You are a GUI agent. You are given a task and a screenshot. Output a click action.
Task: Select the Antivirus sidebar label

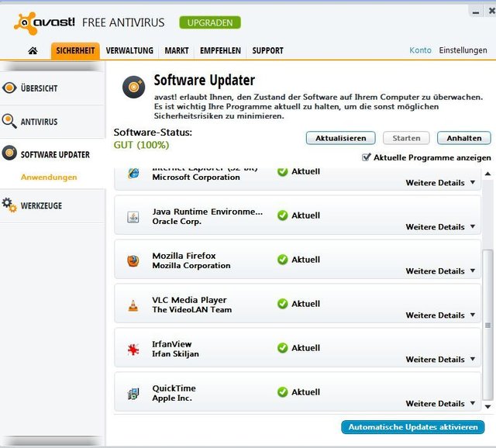pos(40,122)
